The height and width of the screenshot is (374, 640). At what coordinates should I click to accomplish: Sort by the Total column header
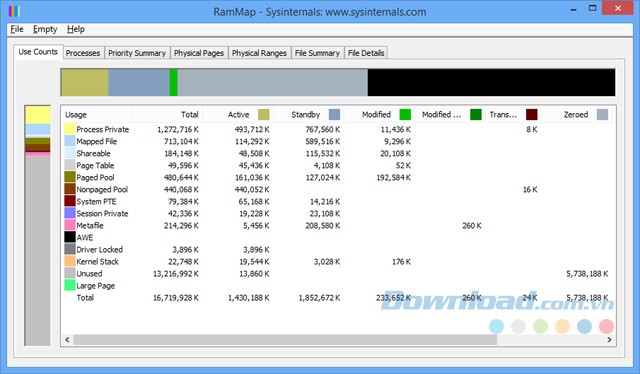[x=167, y=115]
